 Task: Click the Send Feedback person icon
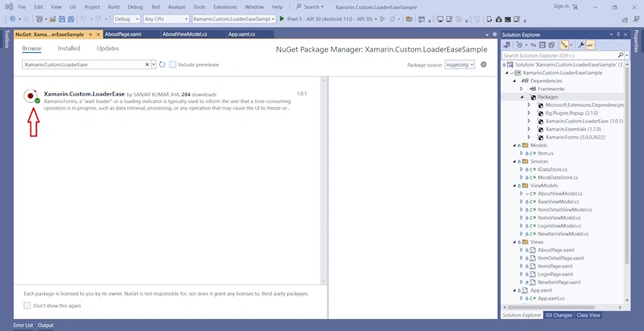(x=636, y=19)
